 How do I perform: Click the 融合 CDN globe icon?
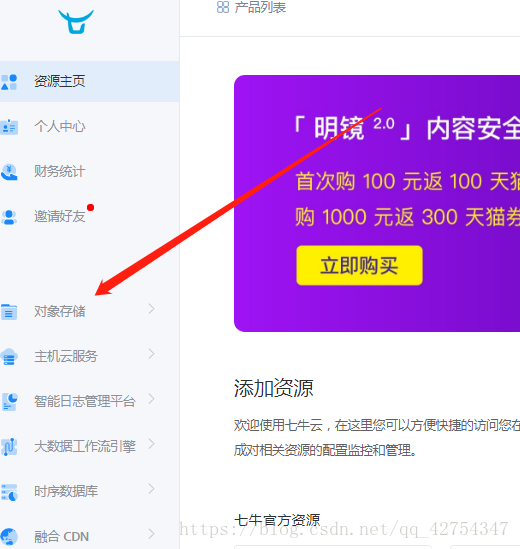(9, 537)
